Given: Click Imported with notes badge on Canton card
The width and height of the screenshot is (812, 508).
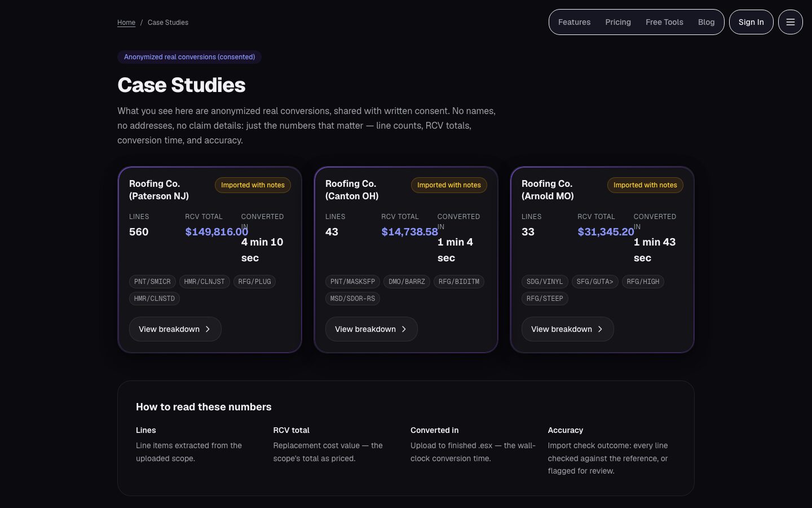Looking at the screenshot, I should click(x=449, y=185).
